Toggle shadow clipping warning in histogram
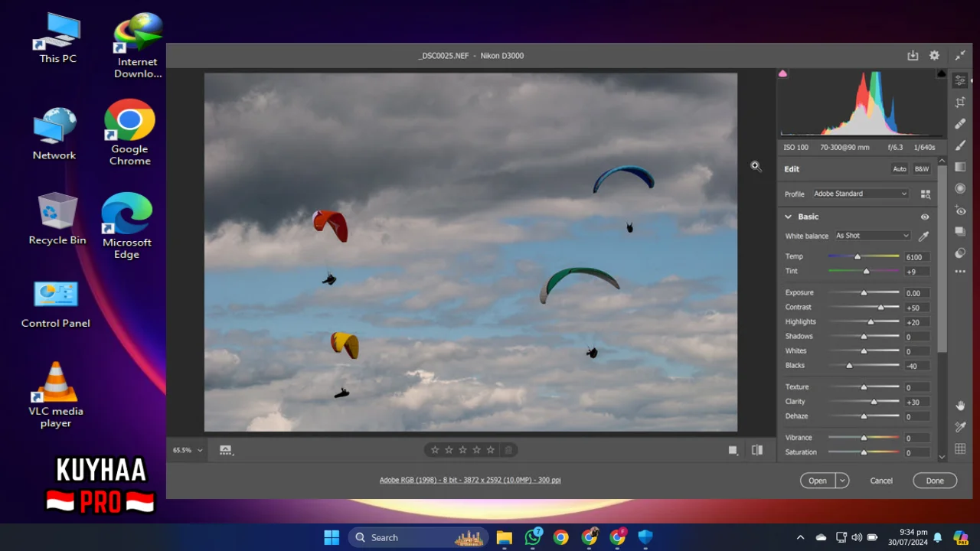This screenshot has height=551, width=980. click(782, 73)
